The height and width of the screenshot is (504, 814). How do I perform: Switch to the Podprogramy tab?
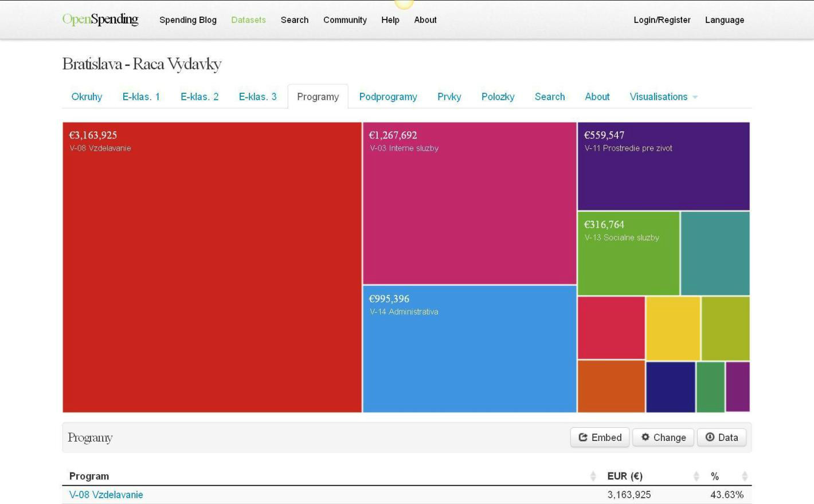coord(388,97)
